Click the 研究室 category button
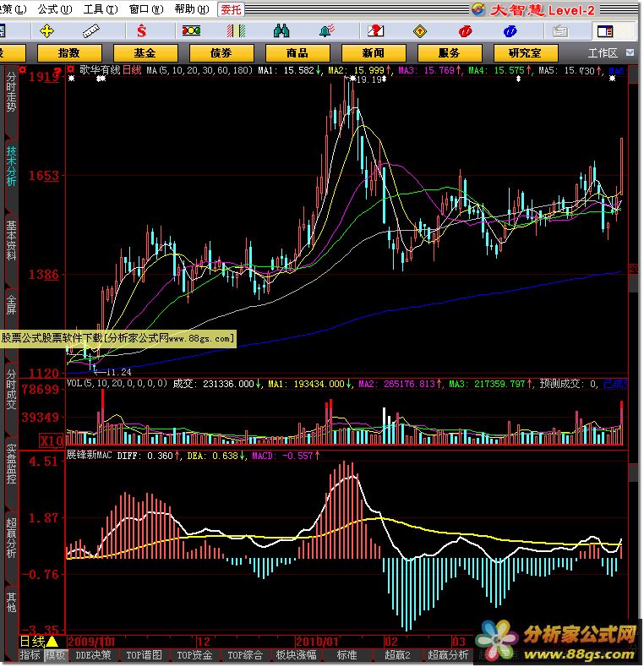The width and height of the screenshot is (644, 667). [524, 52]
